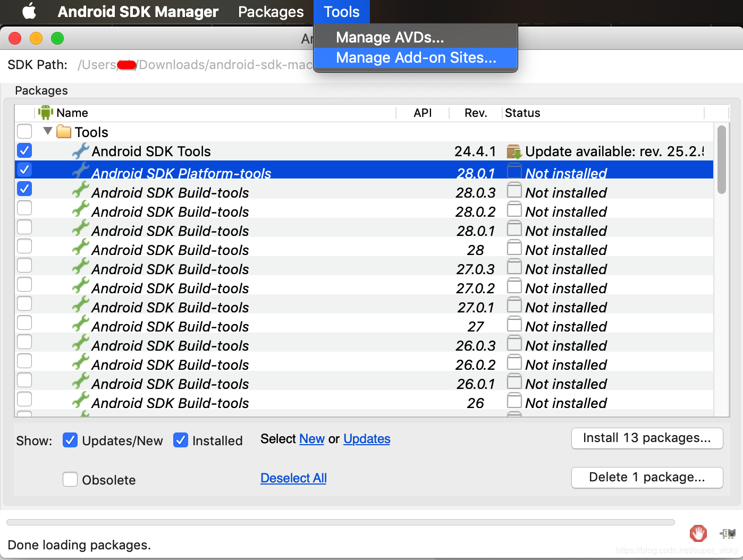Click the Android robot icon in Name header
The height and width of the screenshot is (560, 743).
point(46,113)
